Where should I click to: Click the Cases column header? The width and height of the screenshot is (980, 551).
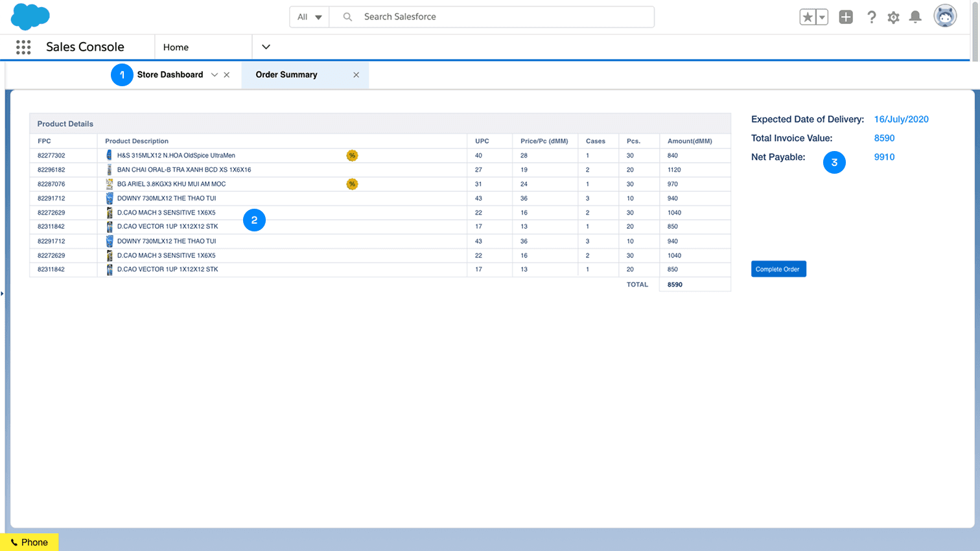click(596, 141)
